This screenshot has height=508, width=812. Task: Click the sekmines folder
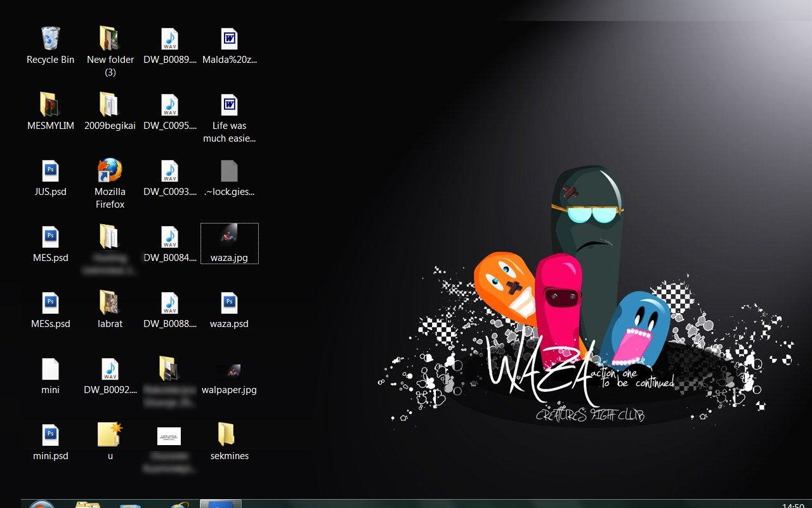click(229, 436)
